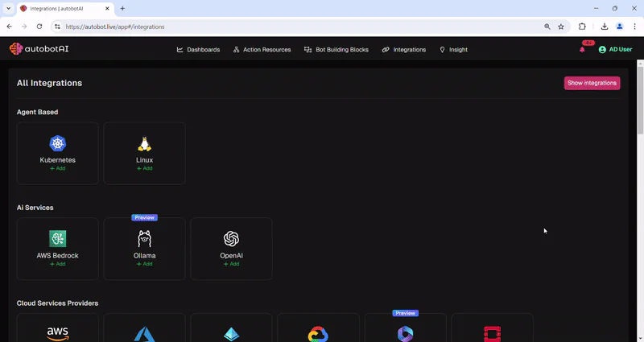
Task: Close the Integrations browser tab
Action: 107,8
